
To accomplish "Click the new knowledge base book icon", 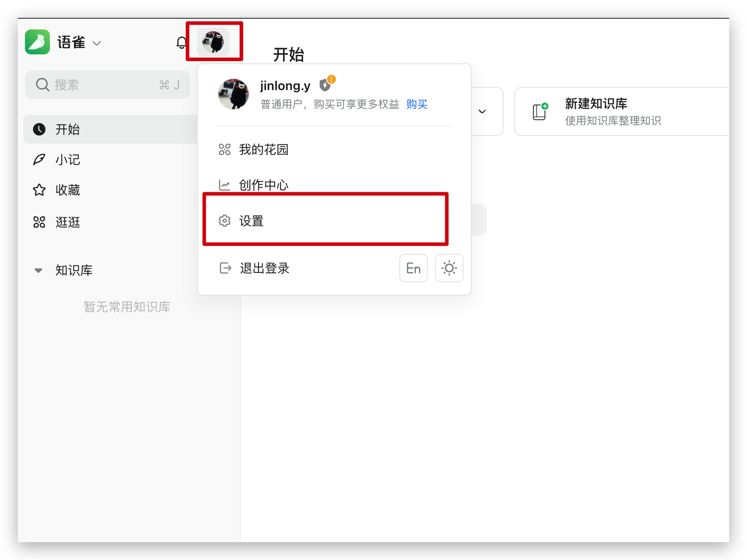I will coord(540,111).
